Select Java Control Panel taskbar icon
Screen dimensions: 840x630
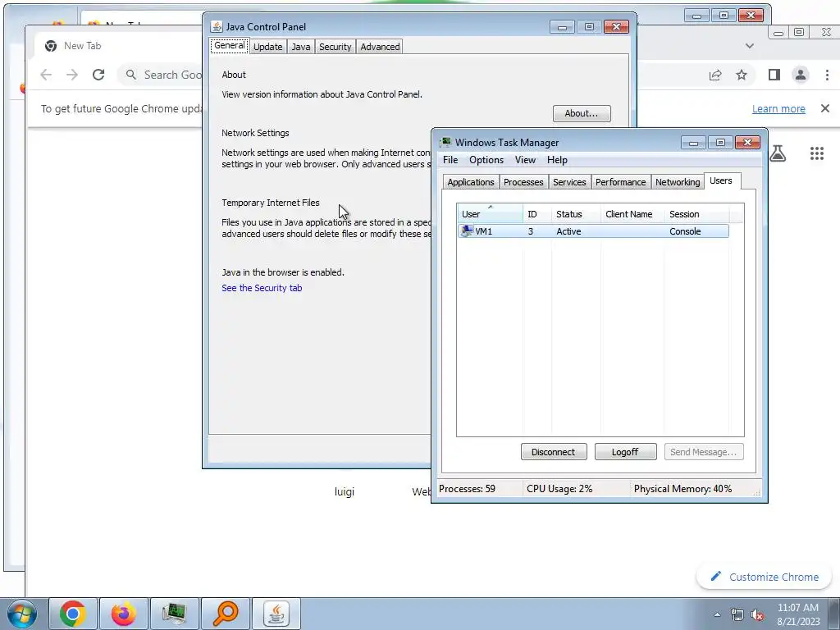pos(276,614)
